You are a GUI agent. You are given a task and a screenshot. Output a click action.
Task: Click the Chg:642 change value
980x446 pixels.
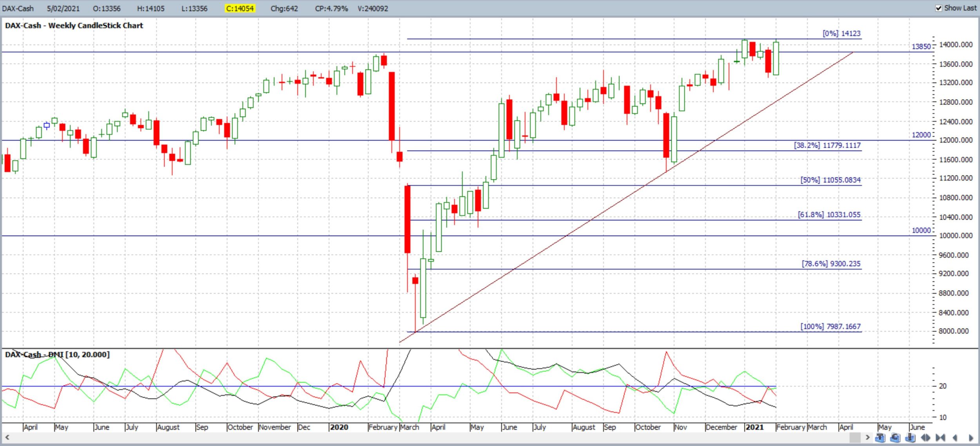pyautogui.click(x=284, y=8)
